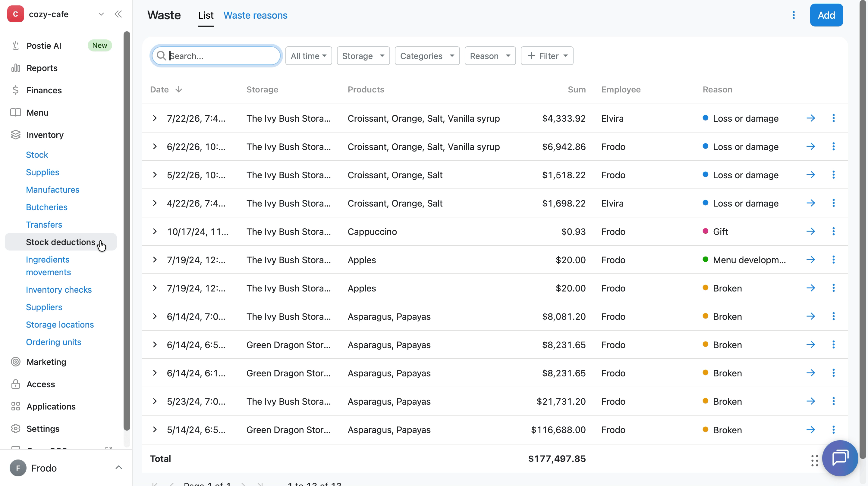Open details arrow for Menu development row
Viewport: 868px width, 486px height.
point(810,260)
